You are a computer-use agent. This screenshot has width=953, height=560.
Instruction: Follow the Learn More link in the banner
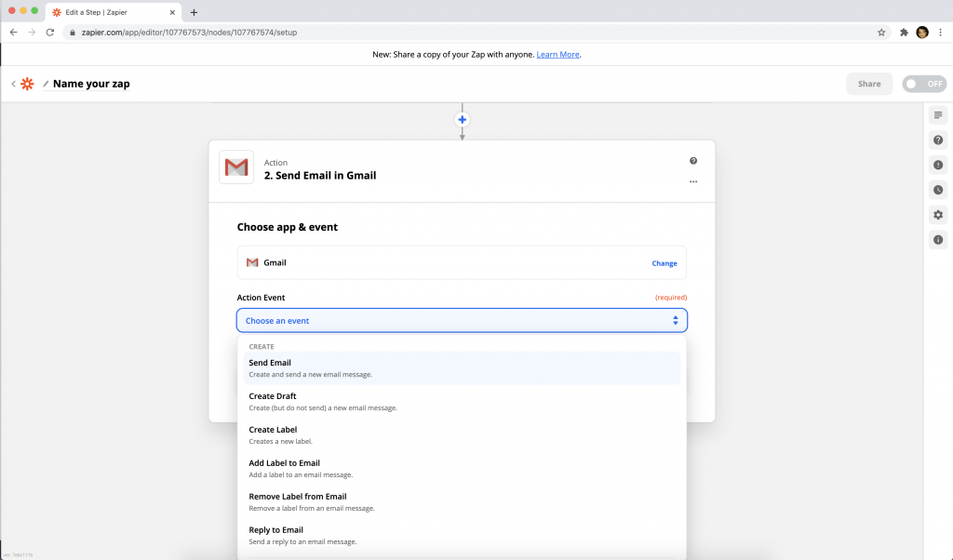[557, 55]
